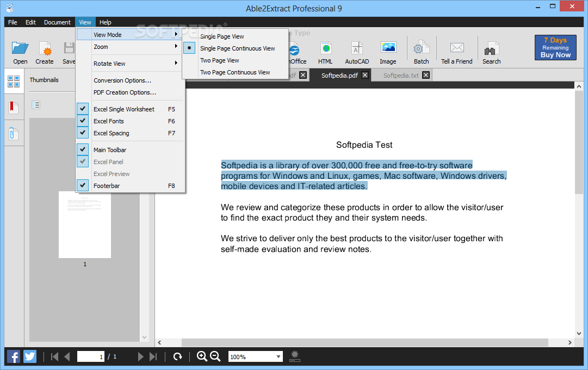Click the Twitter icon in footer
The image size is (588, 370).
click(30, 356)
